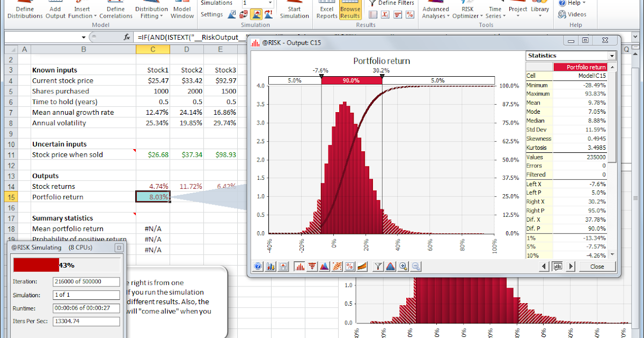Click the Simulation Settings button
Viewport: 644px width, 338px height.
211,14
